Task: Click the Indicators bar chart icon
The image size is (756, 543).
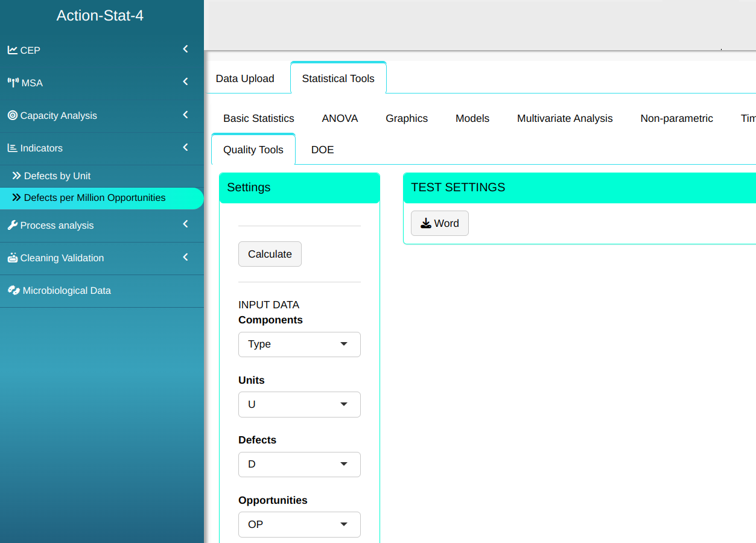Action: coord(12,148)
